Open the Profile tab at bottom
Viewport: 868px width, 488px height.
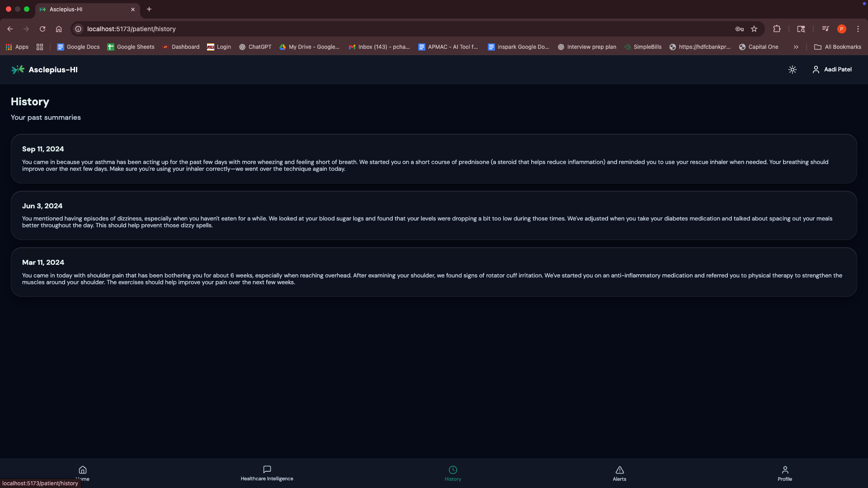[785, 473]
